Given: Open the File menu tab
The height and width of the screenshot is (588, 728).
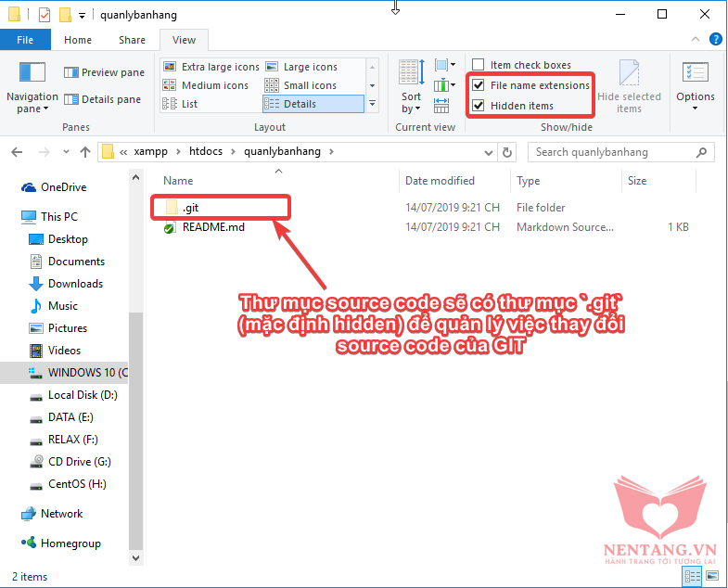Looking at the screenshot, I should (x=25, y=40).
